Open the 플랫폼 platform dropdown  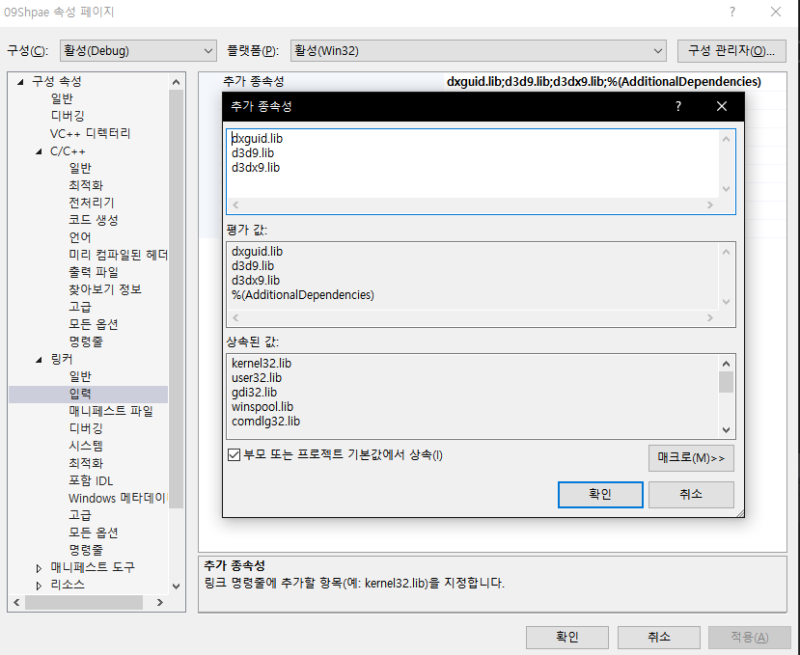478,51
